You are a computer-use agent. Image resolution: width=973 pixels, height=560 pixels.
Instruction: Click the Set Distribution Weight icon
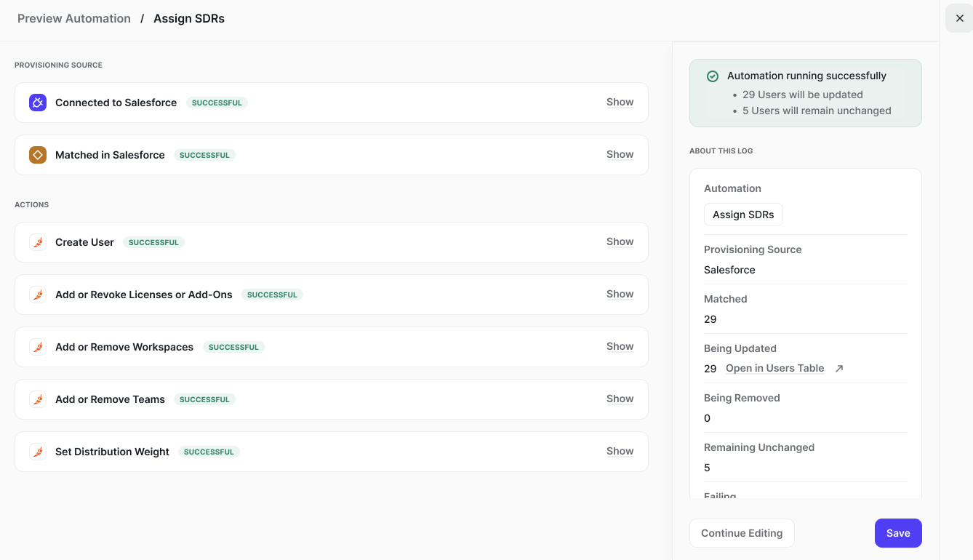(x=38, y=452)
